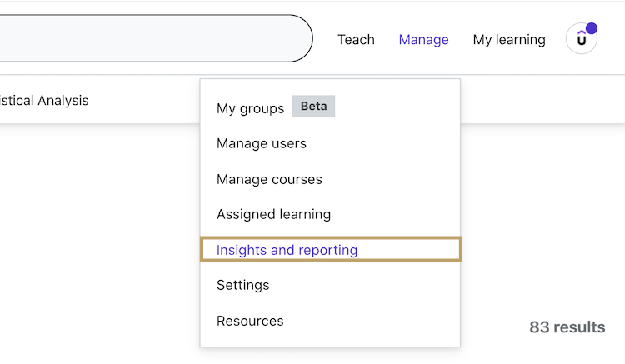
Task: Open the Manage dropdown in header
Action: pos(423,39)
